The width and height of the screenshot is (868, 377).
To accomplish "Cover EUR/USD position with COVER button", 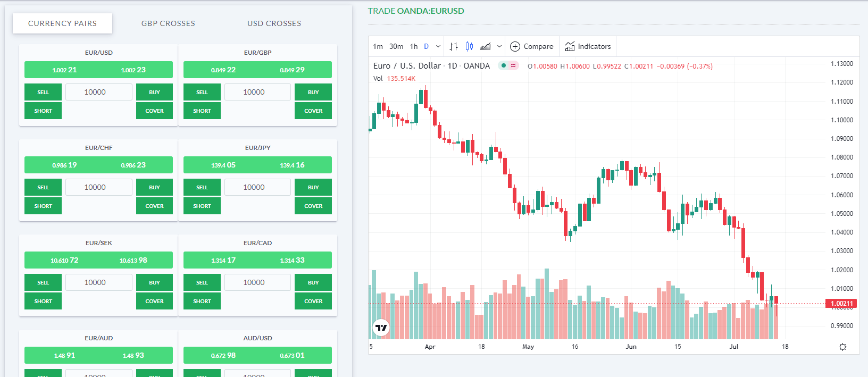I will (154, 111).
